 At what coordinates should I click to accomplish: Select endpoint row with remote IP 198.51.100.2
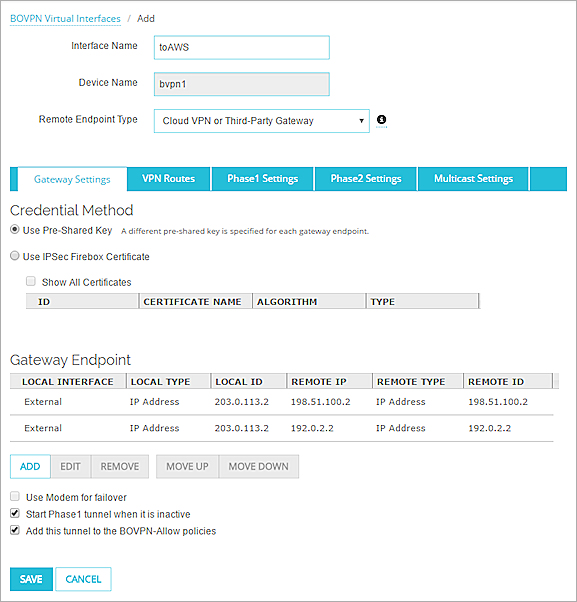click(x=281, y=402)
